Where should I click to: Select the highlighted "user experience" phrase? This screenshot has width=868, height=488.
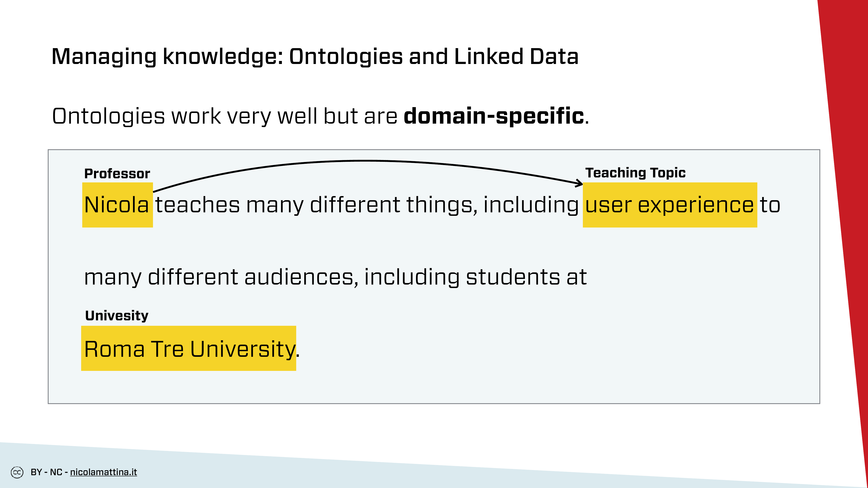click(669, 205)
